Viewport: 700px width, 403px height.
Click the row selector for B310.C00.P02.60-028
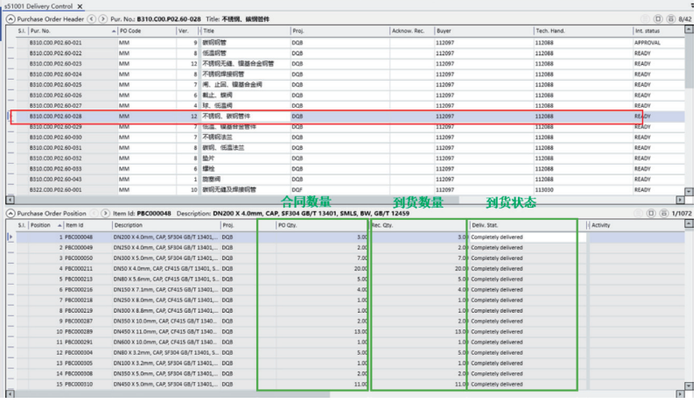coord(12,116)
